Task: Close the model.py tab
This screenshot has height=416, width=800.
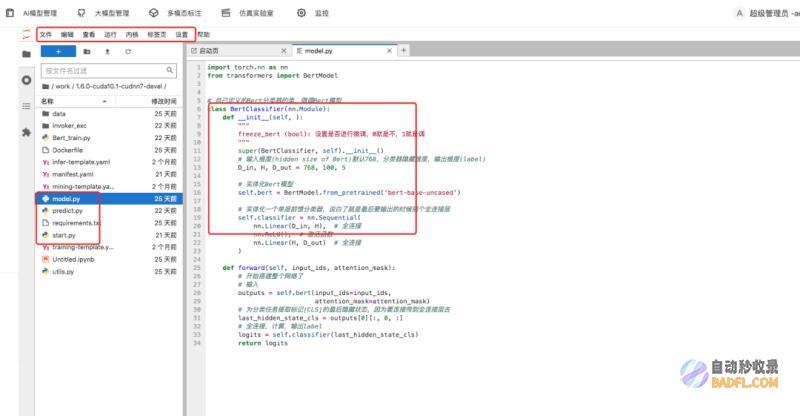Action: 389,51
